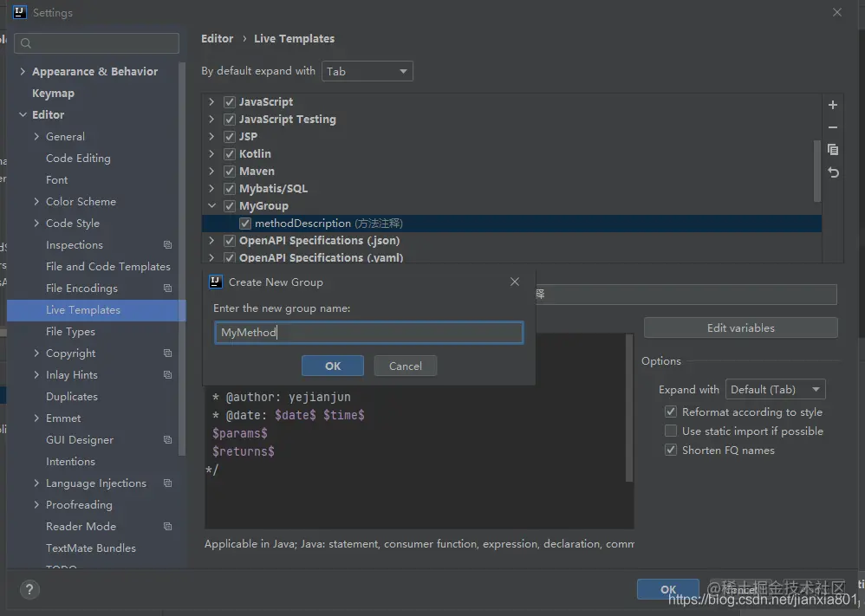This screenshot has height=616, width=865.
Task: Click the Edit variables button
Action: 741,328
